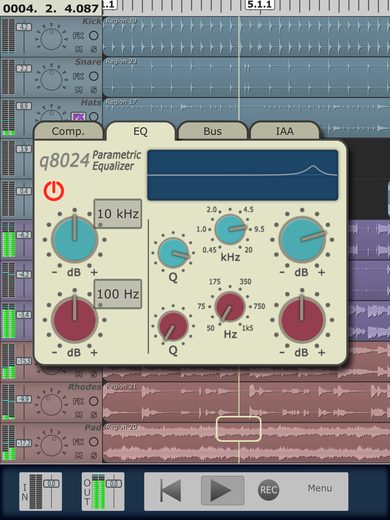Click the Kick track volume fader
This screenshot has width=390, height=520.
point(24,27)
